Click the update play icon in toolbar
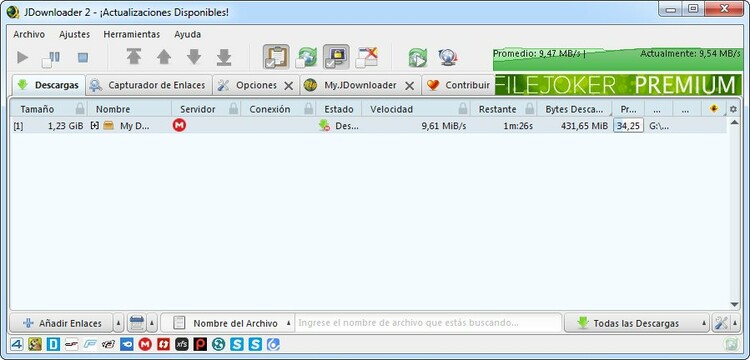This screenshot has height=360, width=750. point(418,58)
